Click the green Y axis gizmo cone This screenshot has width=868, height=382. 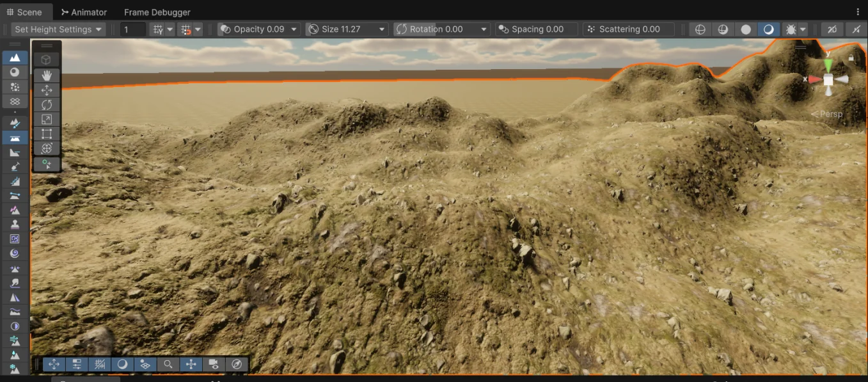(828, 65)
